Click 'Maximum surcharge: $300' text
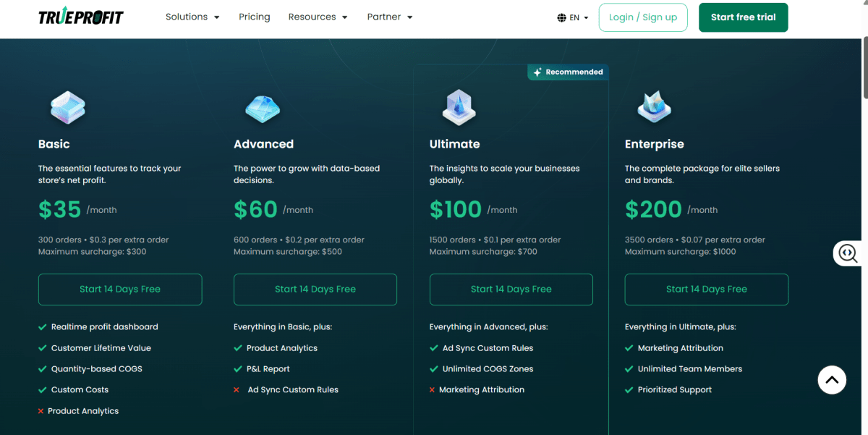Viewport: 868px width, 435px height. [x=93, y=252]
